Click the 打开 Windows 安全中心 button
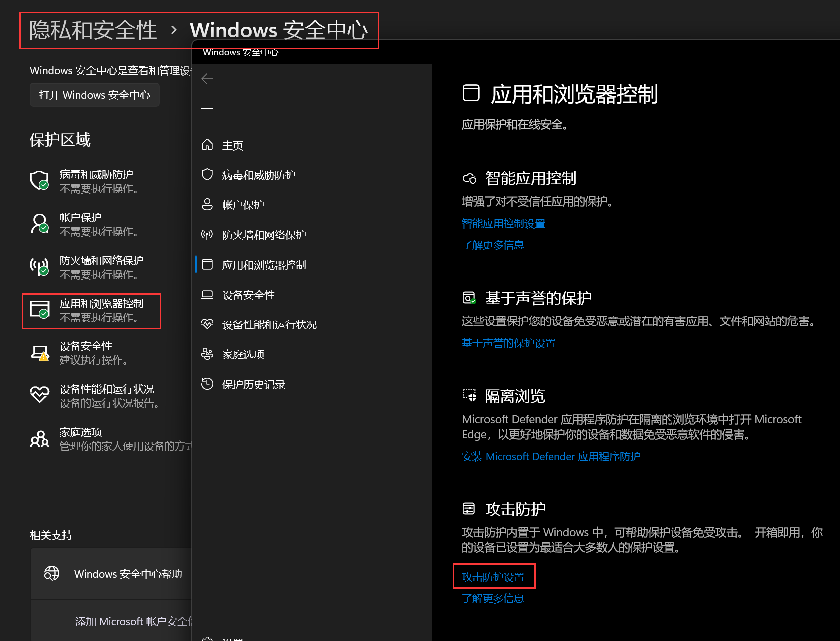 pos(95,95)
